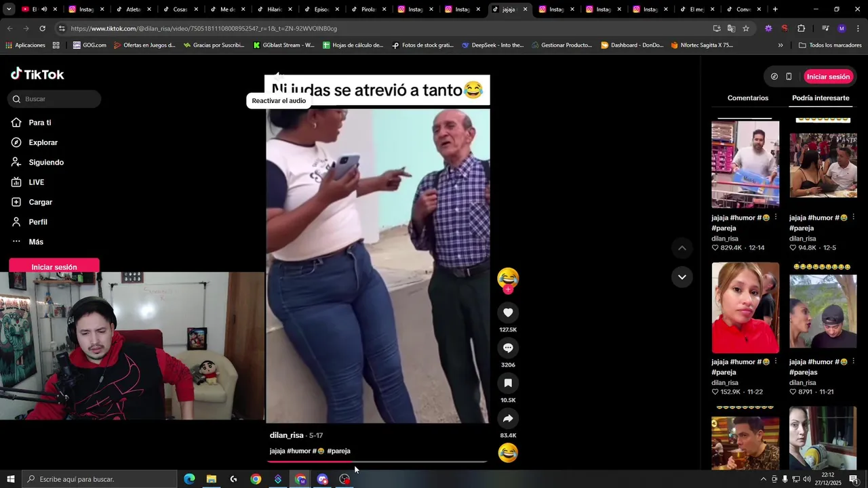Viewport: 868px width, 488px height.
Task: Like the video with the heart icon
Action: [x=508, y=312]
